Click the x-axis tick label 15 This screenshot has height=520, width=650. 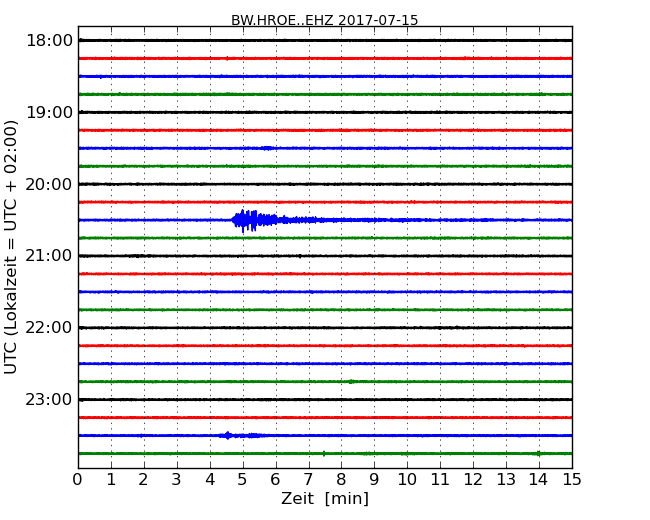click(572, 479)
